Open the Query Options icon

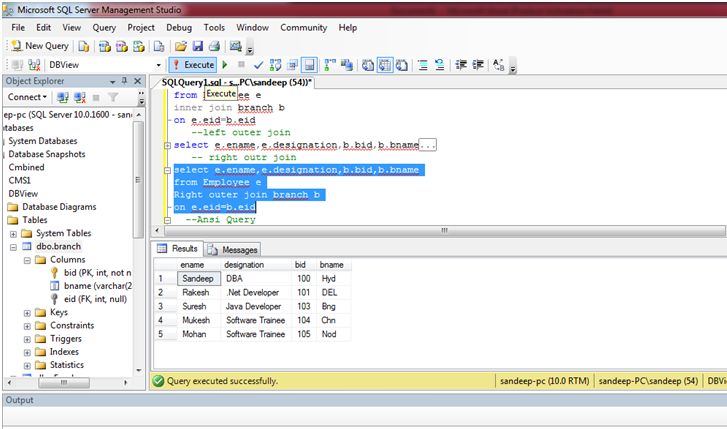click(x=293, y=65)
